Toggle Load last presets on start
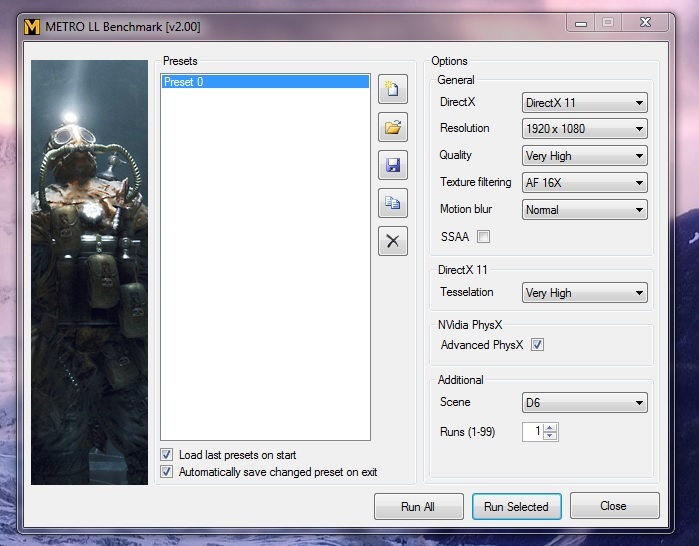Image resolution: width=699 pixels, height=546 pixels. click(167, 455)
